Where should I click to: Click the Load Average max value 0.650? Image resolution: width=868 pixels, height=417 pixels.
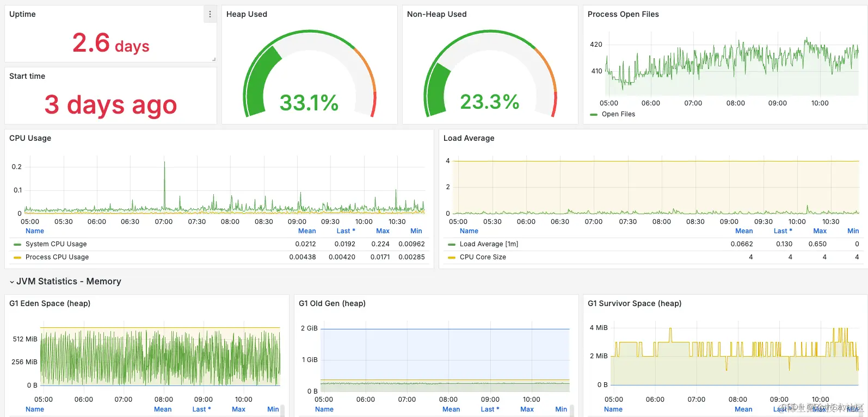(817, 244)
